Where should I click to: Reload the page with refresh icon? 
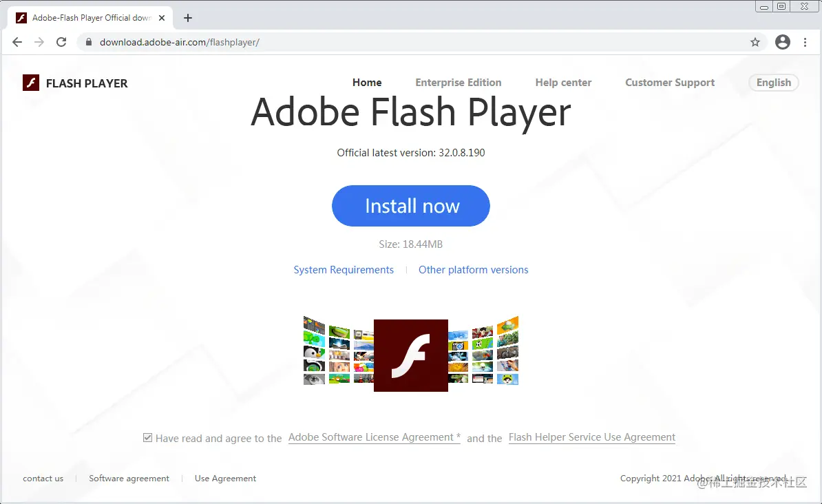[61, 42]
